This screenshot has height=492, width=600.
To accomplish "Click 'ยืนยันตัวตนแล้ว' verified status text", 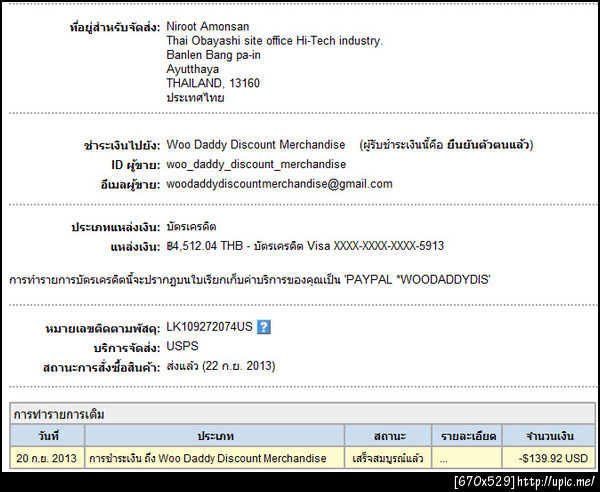I will coord(488,145).
